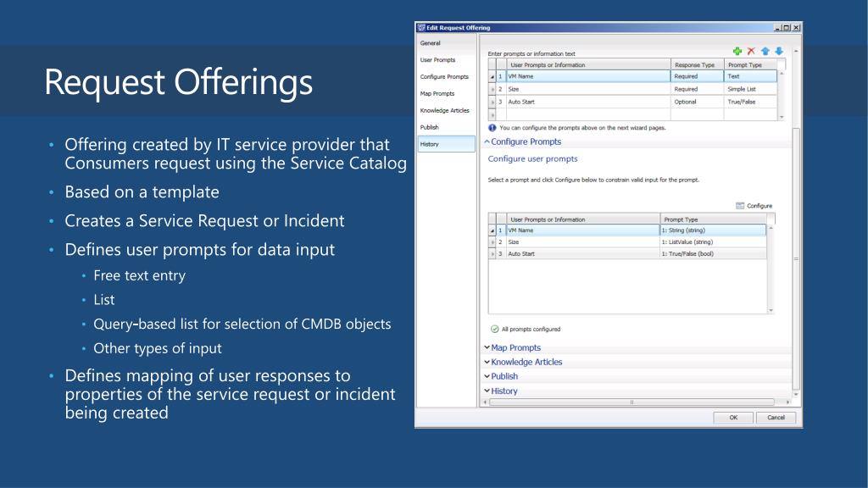868x488 pixels.
Task: Open Knowledge Articles sidebar item
Action: [444, 111]
